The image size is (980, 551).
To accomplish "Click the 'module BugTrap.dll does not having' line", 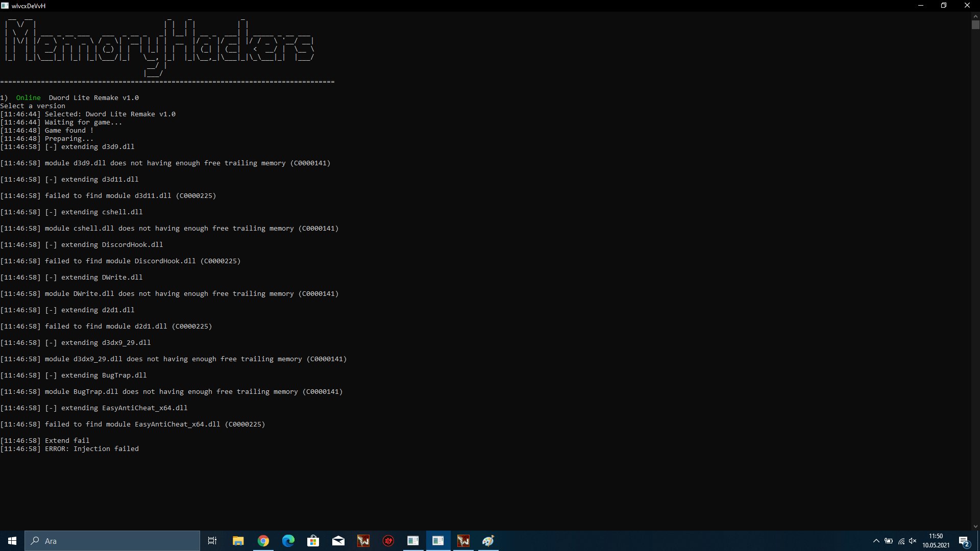I will click(171, 391).
